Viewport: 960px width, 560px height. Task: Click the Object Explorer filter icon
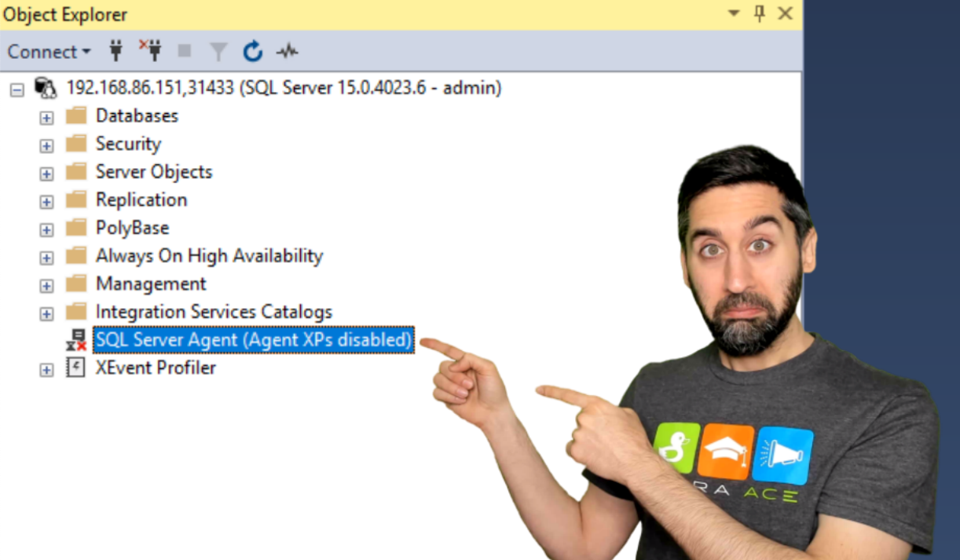218,50
